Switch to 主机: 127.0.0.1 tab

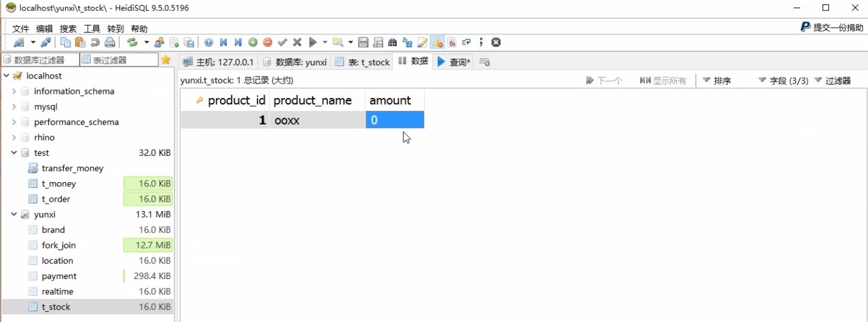pyautogui.click(x=219, y=62)
